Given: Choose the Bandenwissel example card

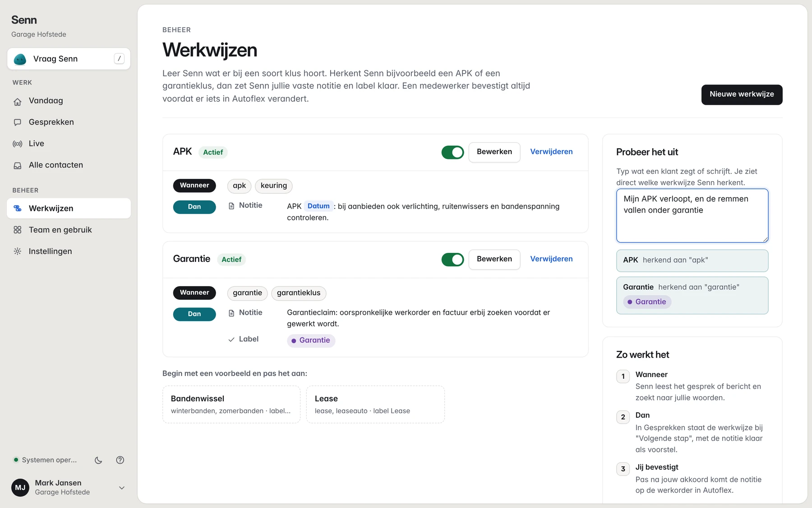Looking at the screenshot, I should coord(231,405).
